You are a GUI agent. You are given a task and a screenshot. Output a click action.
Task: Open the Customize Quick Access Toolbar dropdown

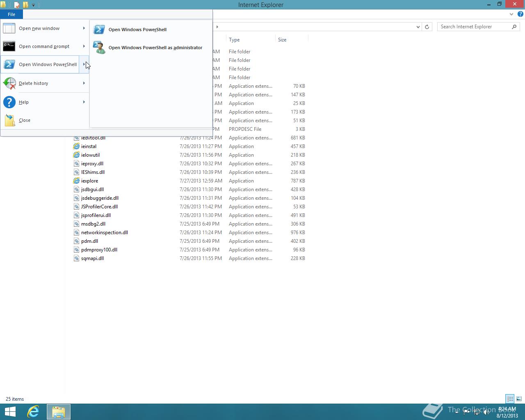33,5
